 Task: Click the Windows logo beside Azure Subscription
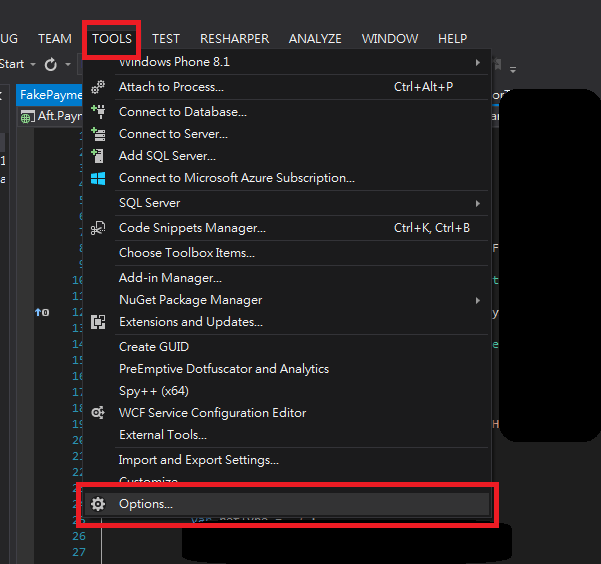(x=98, y=178)
